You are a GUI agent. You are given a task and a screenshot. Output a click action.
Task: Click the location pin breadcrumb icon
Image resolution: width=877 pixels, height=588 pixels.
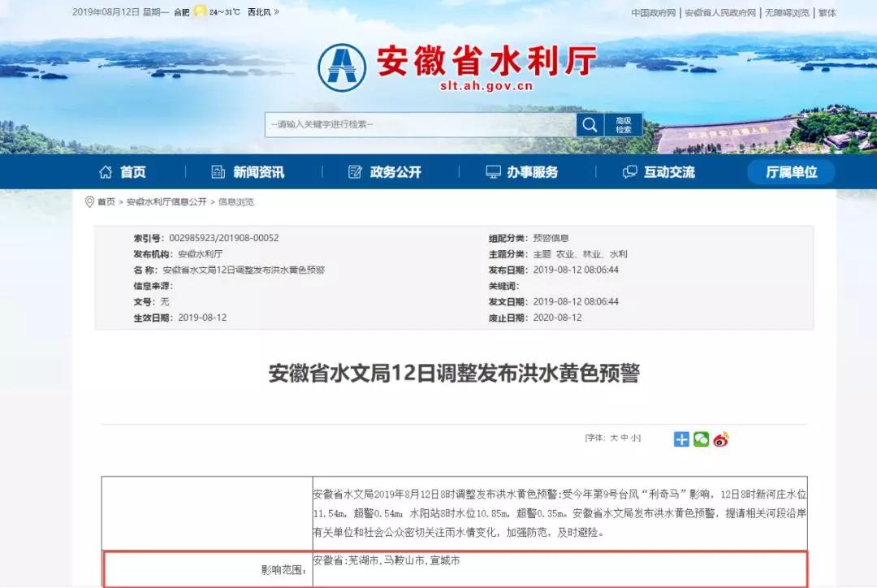(89, 202)
